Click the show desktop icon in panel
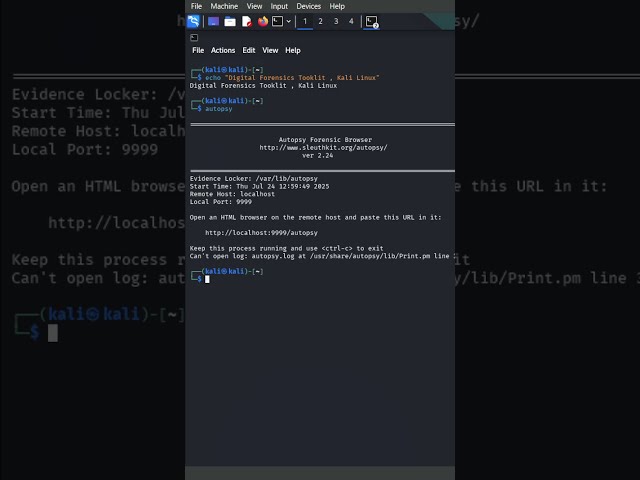This screenshot has width=640, height=480. [213, 21]
